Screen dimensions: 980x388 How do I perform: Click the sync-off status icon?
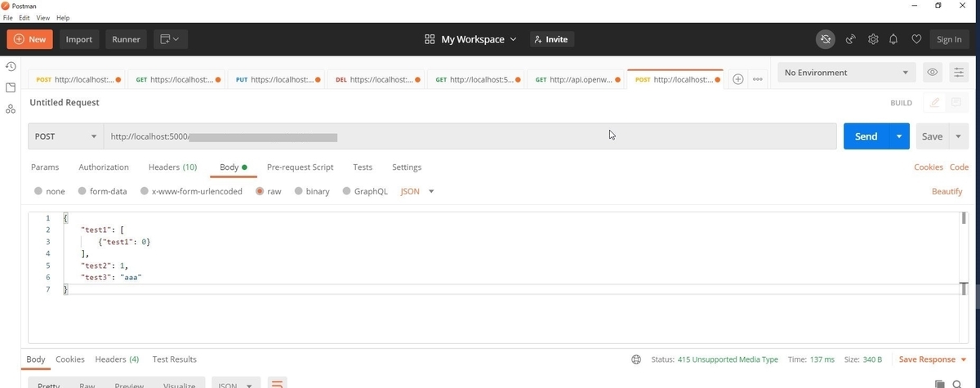click(x=826, y=39)
